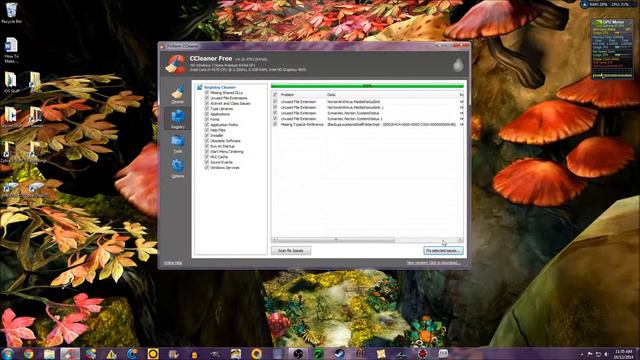Viewport: 640px width, 360px height.
Task: Toggle the Unused File Extensions option checkbox
Action: (207, 98)
